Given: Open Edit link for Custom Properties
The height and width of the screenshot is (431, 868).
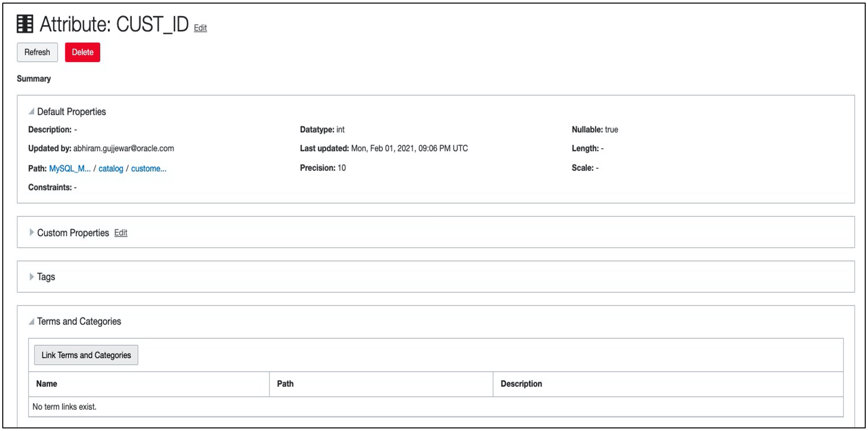Looking at the screenshot, I should click(x=121, y=233).
